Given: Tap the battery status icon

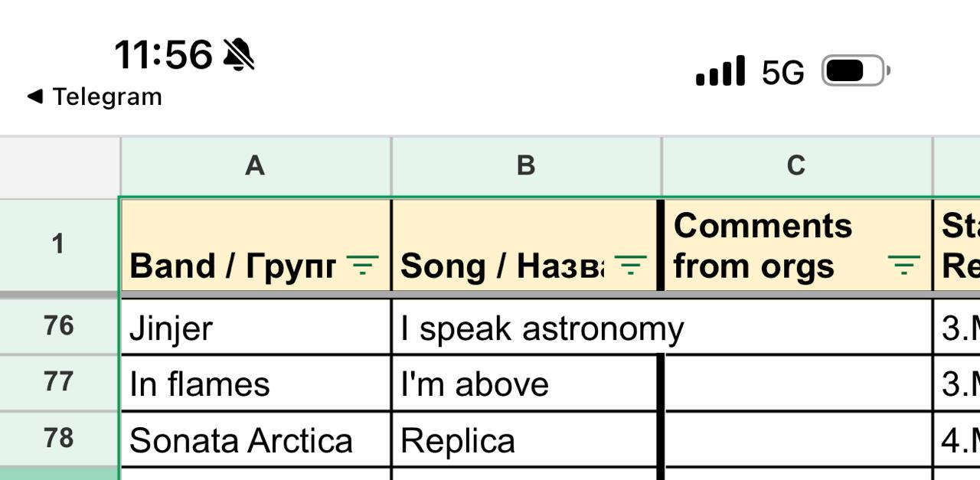Looking at the screenshot, I should [x=855, y=72].
